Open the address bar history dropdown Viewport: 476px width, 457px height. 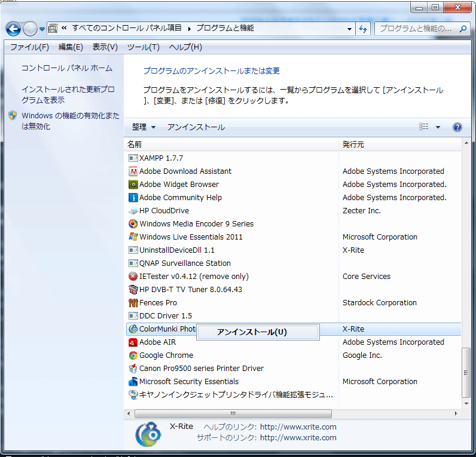[x=349, y=29]
